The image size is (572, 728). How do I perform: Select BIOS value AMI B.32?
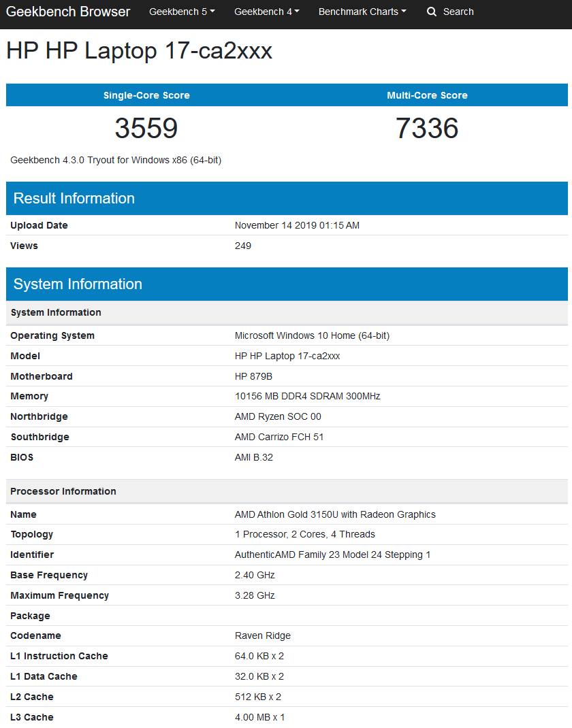click(x=254, y=458)
